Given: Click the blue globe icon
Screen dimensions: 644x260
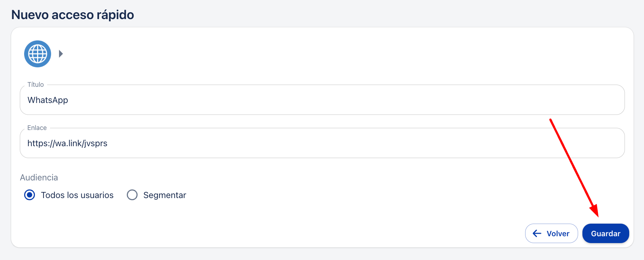Looking at the screenshot, I should [37, 54].
